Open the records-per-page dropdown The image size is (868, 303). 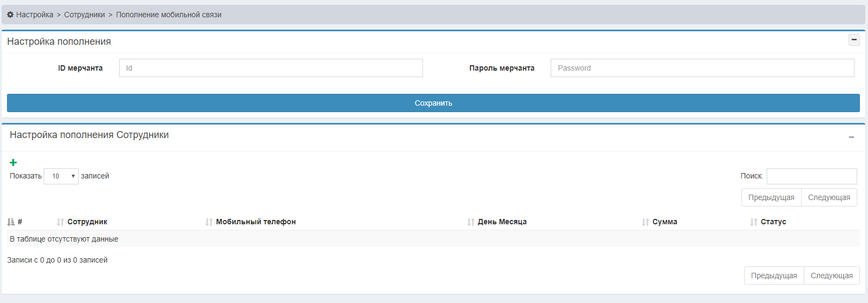[x=61, y=176]
